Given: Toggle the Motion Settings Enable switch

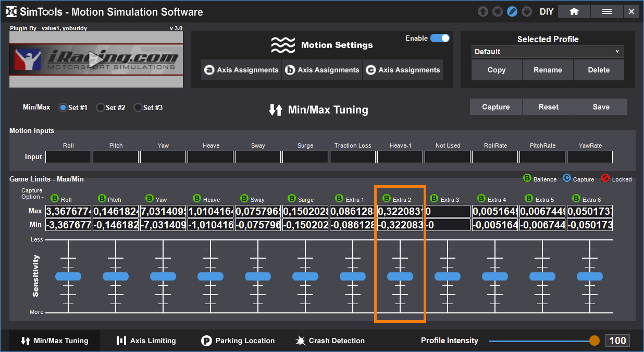Looking at the screenshot, I should pyautogui.click(x=440, y=38).
